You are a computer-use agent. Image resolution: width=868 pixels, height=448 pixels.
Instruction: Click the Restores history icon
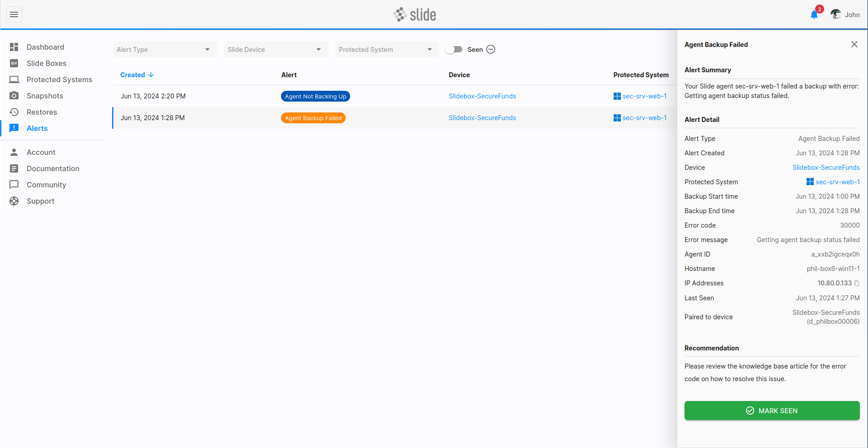(14, 112)
